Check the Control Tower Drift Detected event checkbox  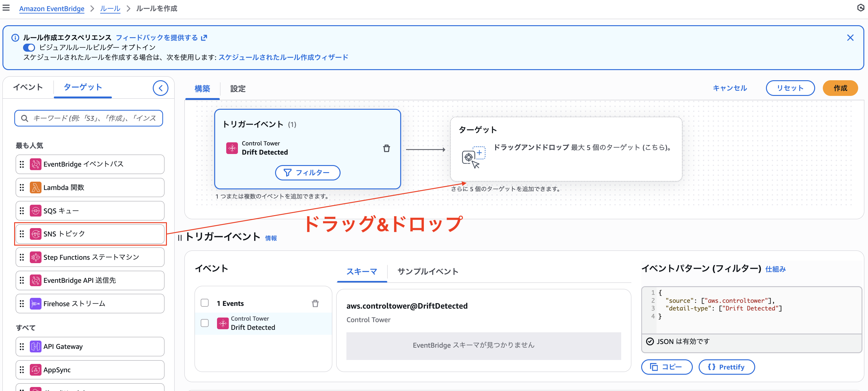click(x=204, y=323)
